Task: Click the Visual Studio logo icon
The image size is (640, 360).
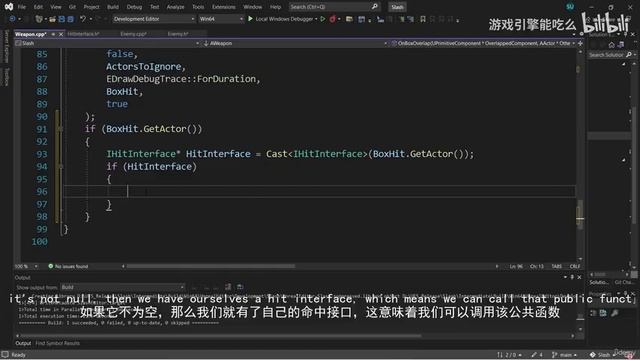Action: click(x=8, y=7)
